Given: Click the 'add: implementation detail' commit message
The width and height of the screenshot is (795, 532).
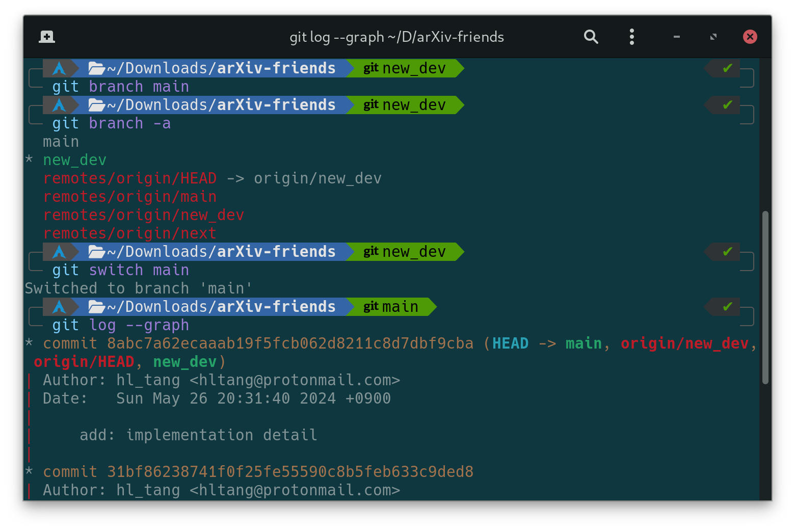Looking at the screenshot, I should pyautogui.click(x=198, y=435).
